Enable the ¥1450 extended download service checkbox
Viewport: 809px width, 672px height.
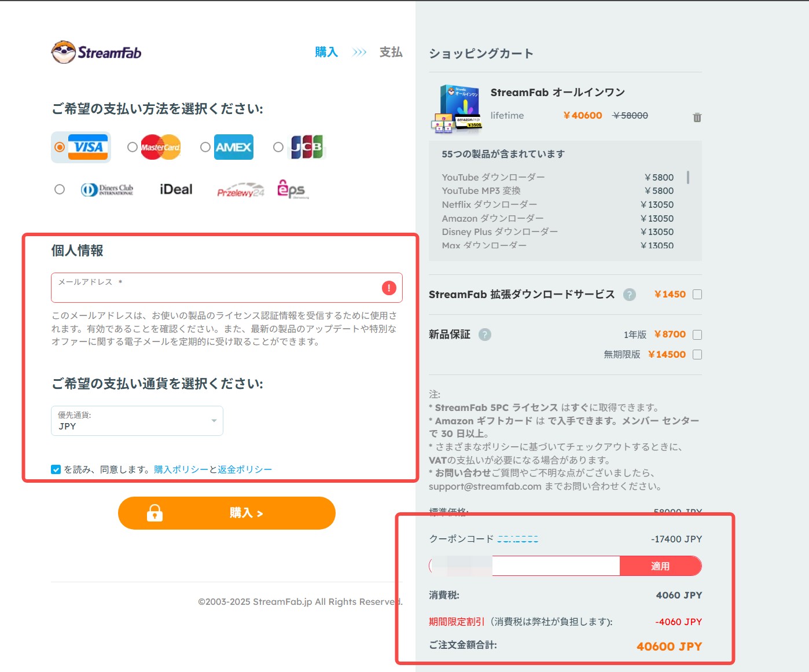click(697, 295)
